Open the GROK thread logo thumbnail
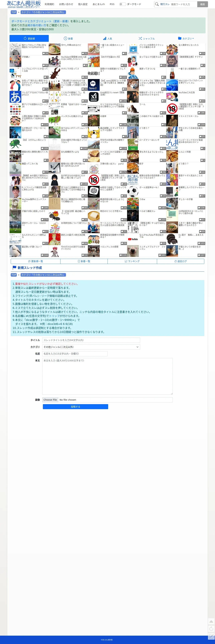Screen dimensions: 215x644 pyautogui.click(x=94, y=97)
